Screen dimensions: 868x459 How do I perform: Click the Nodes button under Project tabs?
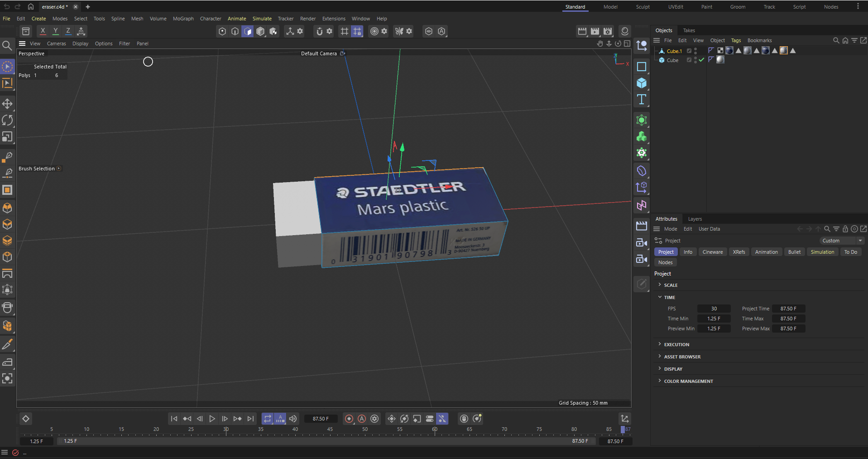tap(665, 262)
